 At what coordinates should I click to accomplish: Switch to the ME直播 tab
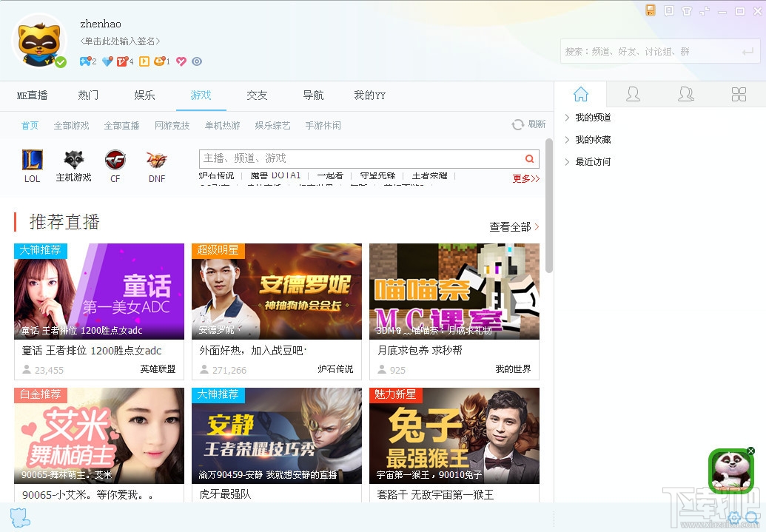(x=33, y=95)
